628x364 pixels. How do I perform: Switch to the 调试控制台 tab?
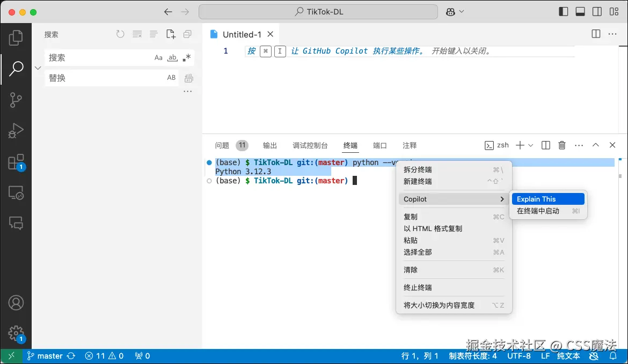tap(310, 145)
